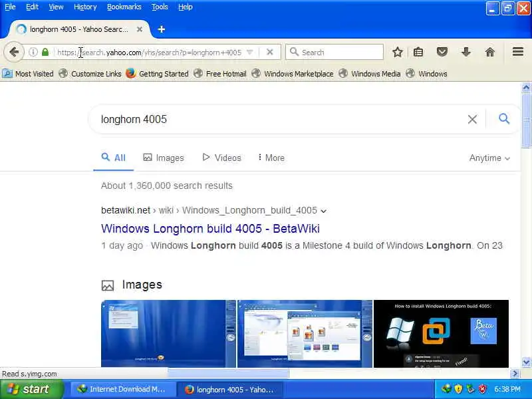Open site information icon in address bar

33,53
